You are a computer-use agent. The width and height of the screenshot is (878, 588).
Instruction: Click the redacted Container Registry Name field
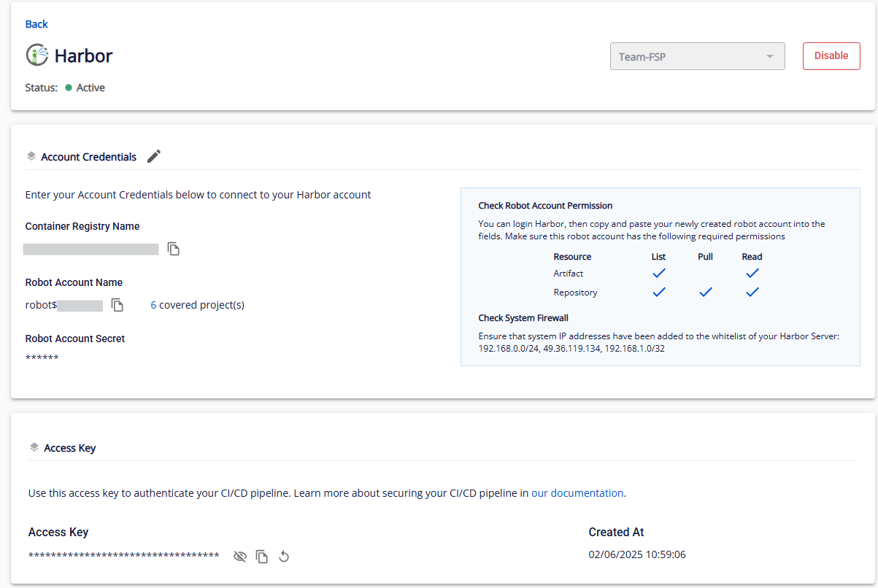coord(91,249)
